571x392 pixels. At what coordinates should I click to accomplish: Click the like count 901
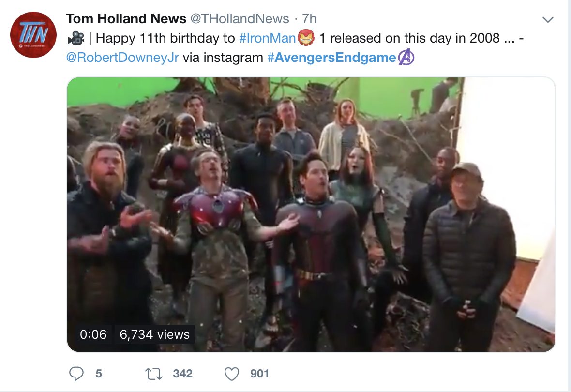(259, 374)
